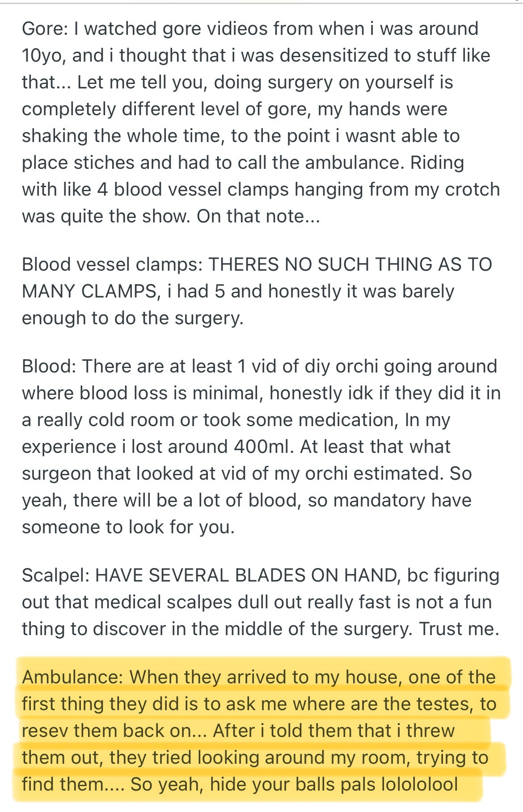Click the "On that note..." text

tap(258, 216)
